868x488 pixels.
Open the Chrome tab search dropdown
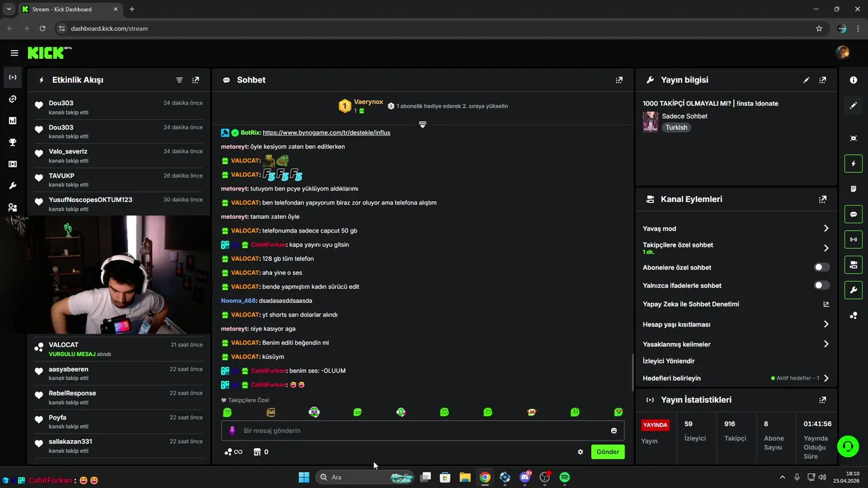click(8, 9)
